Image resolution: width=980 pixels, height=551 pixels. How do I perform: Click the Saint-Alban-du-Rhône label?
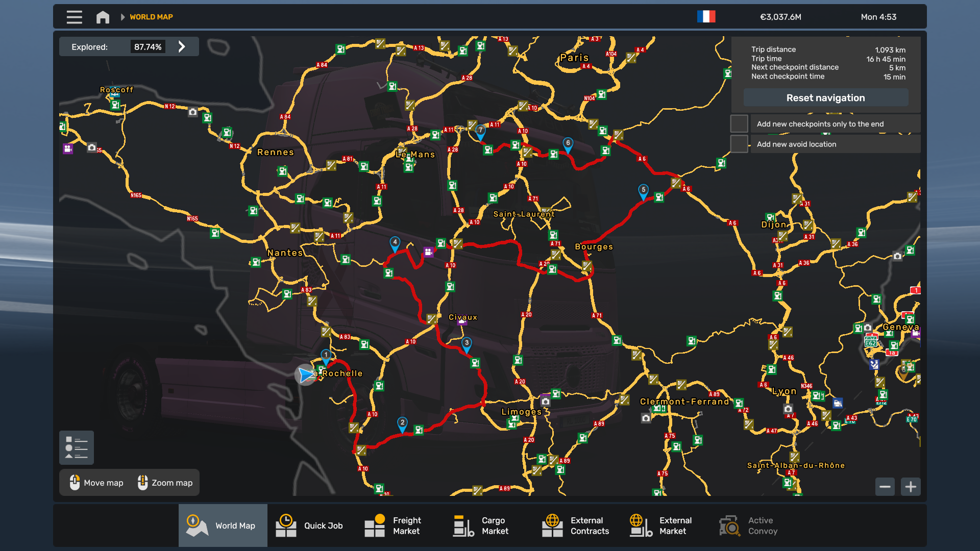tap(796, 465)
